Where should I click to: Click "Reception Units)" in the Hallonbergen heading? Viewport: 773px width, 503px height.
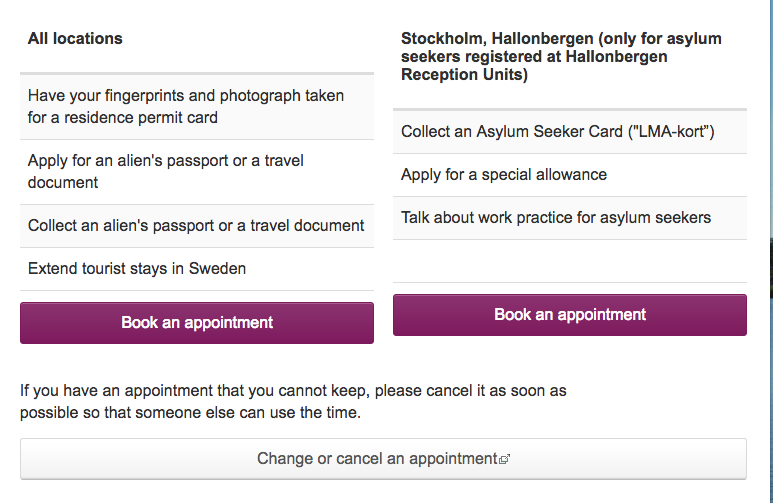click(x=464, y=75)
